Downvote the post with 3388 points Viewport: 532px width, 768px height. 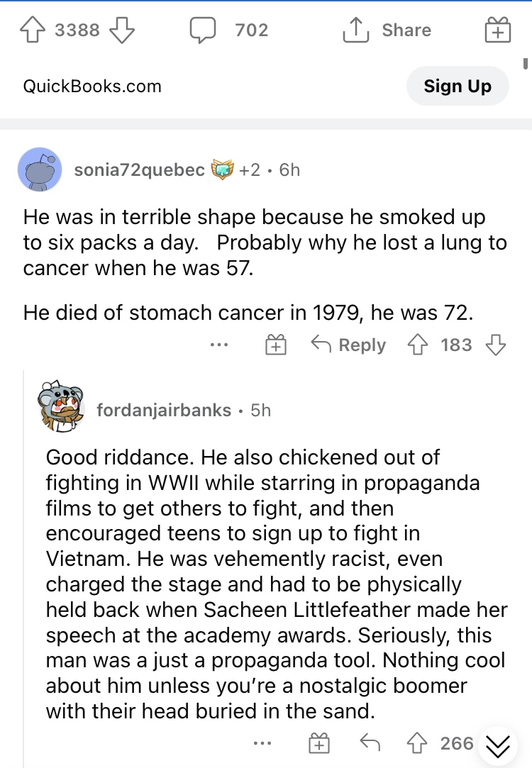pyautogui.click(x=121, y=30)
